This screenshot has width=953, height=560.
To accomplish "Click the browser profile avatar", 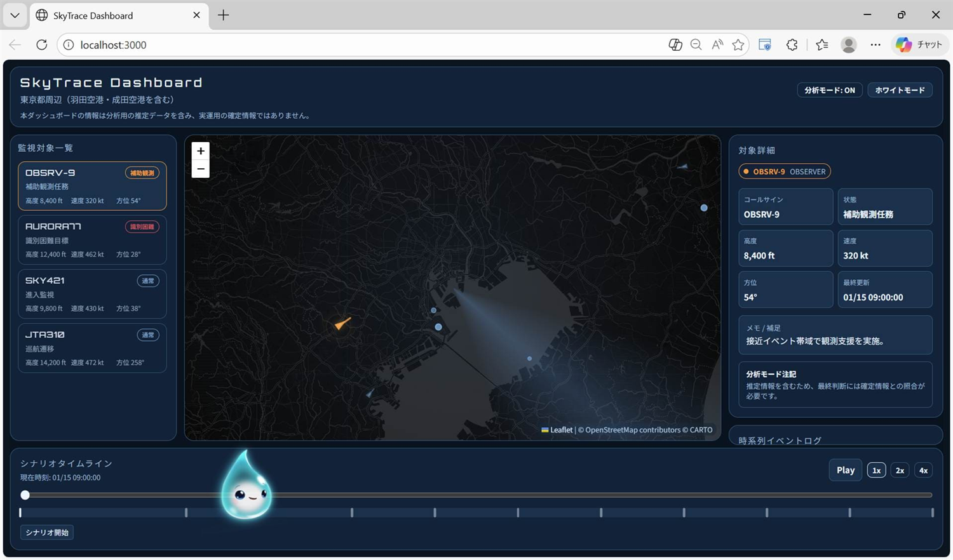I will (848, 45).
